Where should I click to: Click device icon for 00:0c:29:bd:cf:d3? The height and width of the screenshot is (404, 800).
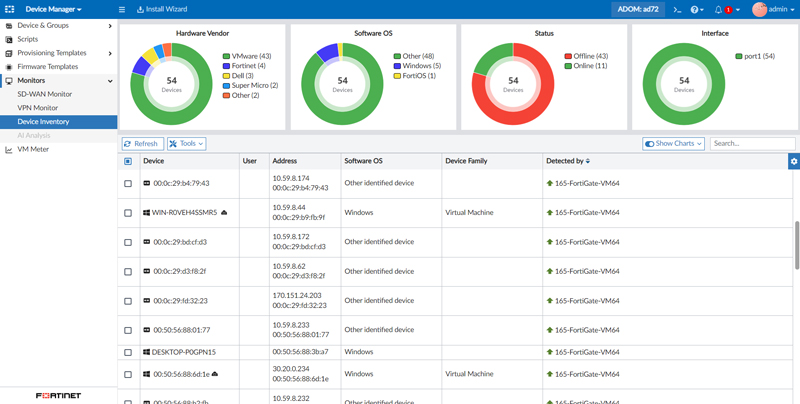coord(146,242)
